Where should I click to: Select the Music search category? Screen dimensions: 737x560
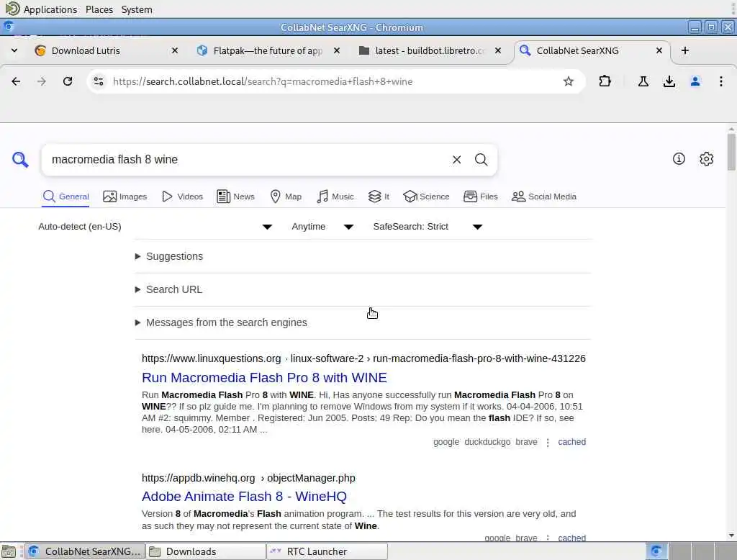pos(335,197)
